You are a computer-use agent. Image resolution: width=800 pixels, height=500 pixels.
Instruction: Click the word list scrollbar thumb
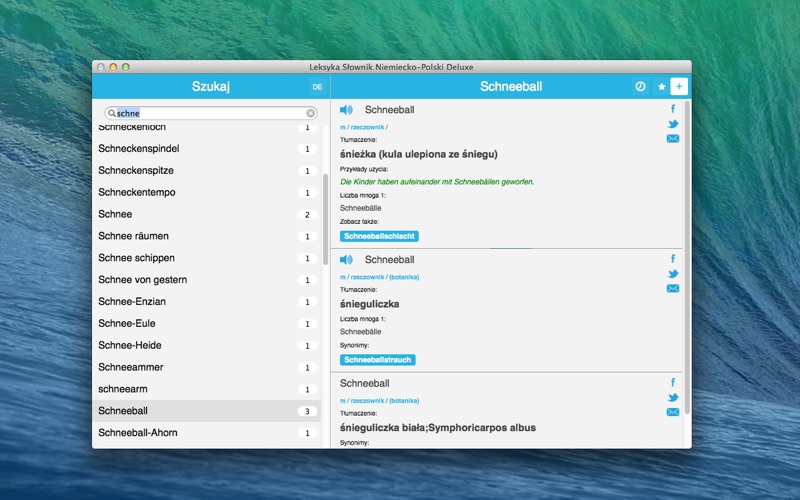(326, 219)
